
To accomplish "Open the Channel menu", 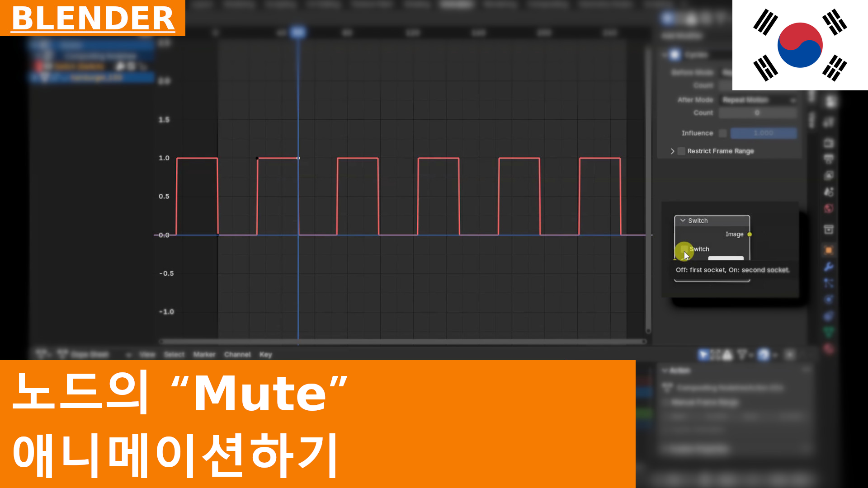I will click(x=237, y=355).
